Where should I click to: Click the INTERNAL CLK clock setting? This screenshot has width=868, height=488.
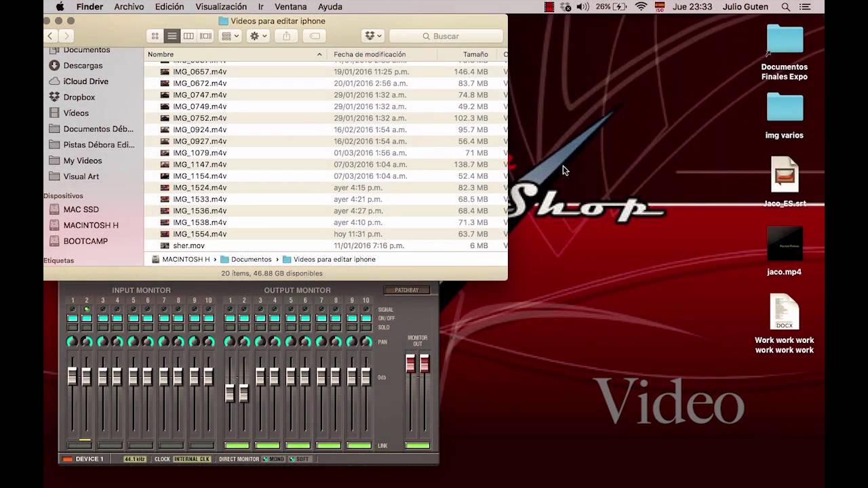192,460
